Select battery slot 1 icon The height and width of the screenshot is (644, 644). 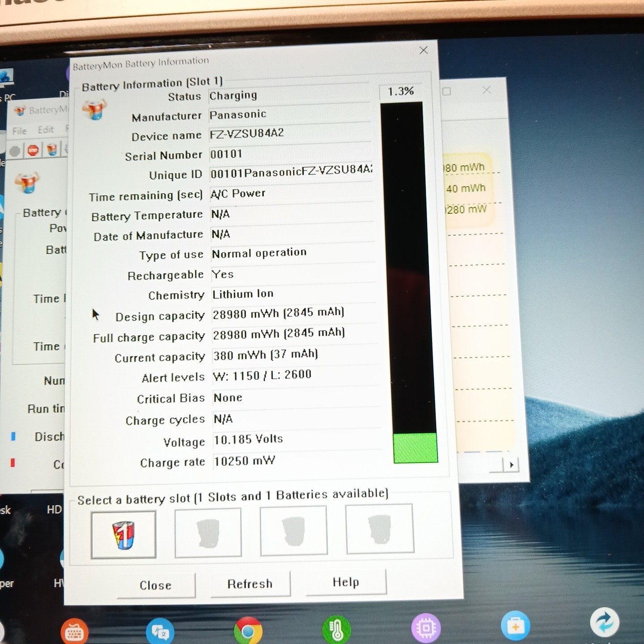pyautogui.click(x=123, y=535)
